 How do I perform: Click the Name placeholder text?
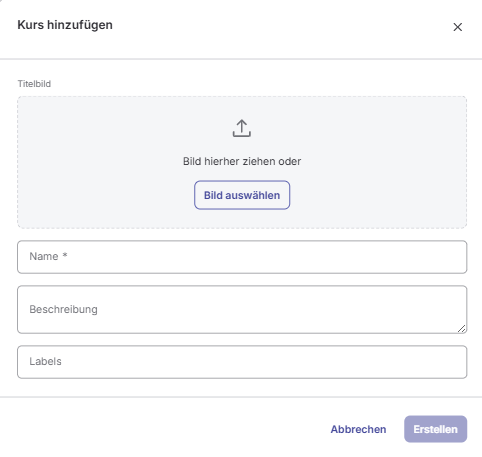44,256
